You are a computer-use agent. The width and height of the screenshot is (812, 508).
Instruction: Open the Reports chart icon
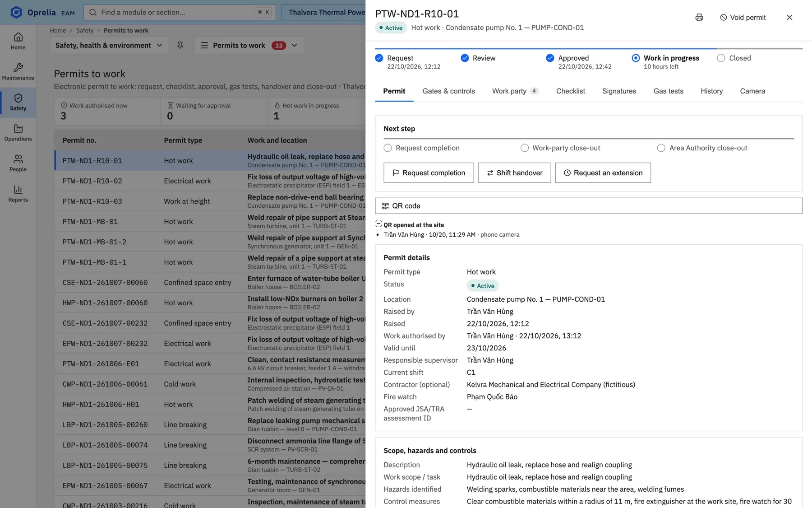tap(18, 190)
